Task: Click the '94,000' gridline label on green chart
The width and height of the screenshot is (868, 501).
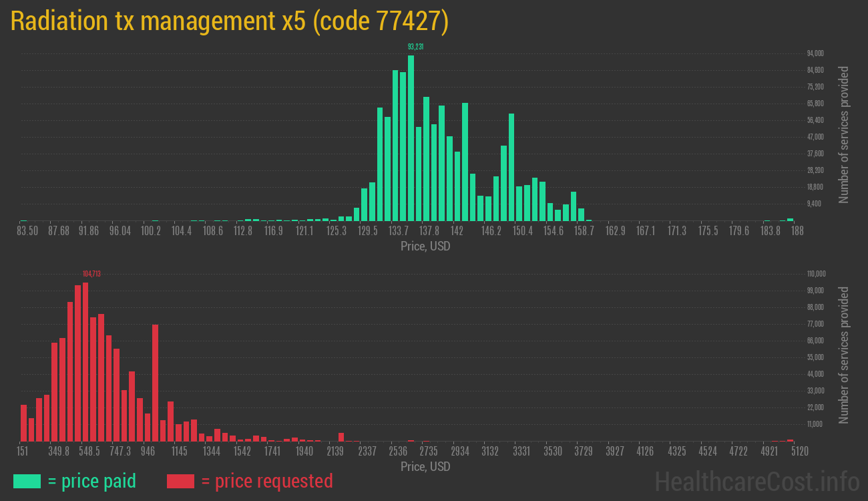Action: (x=814, y=52)
